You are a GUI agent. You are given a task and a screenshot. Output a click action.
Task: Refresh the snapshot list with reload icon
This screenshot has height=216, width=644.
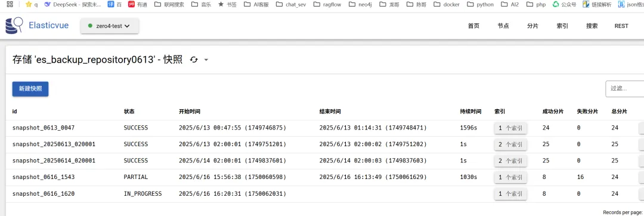tap(194, 60)
